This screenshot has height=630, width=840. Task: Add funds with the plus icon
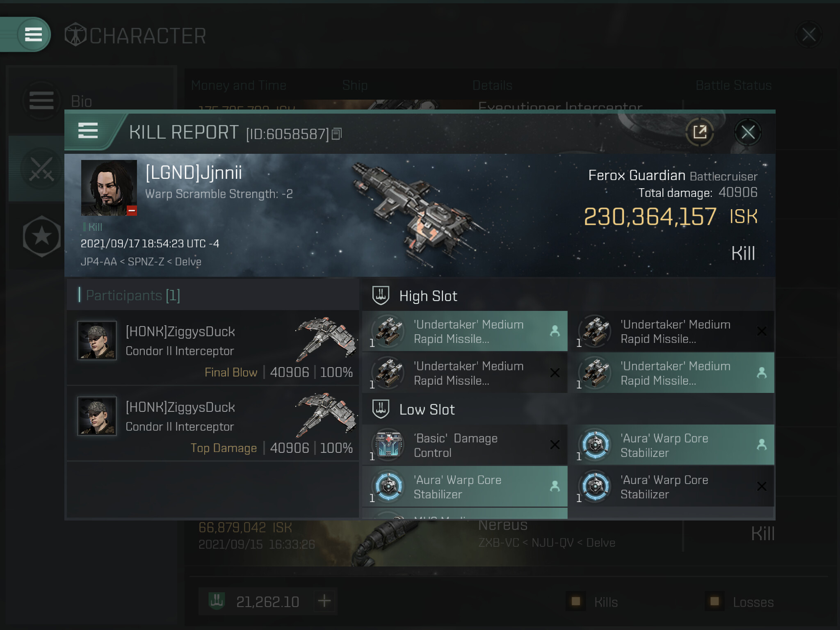[324, 601]
